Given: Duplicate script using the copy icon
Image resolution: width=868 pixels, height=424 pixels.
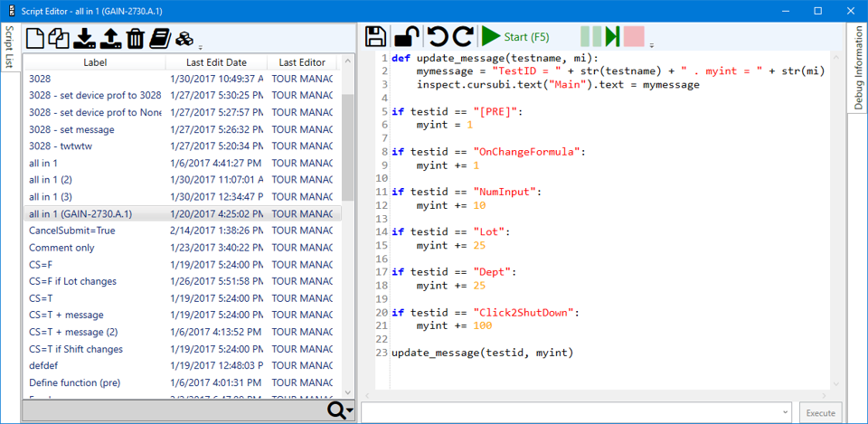Looking at the screenshot, I should pos(60,38).
